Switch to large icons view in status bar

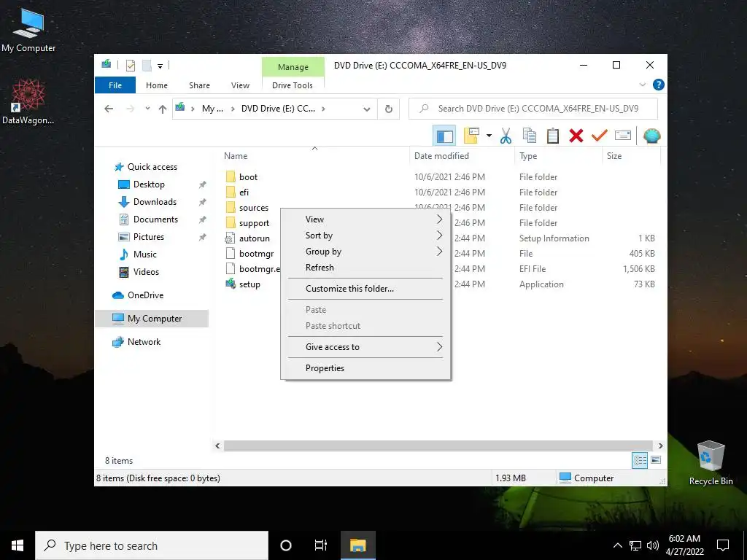[x=656, y=460]
